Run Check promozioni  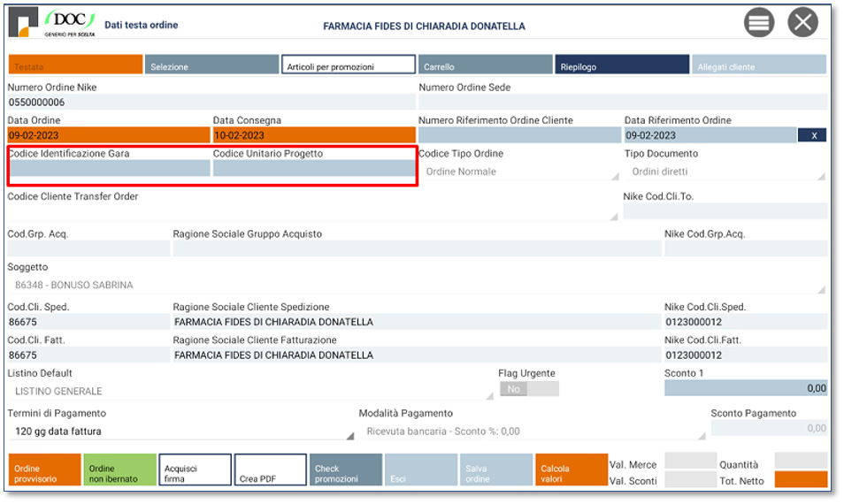346,470
